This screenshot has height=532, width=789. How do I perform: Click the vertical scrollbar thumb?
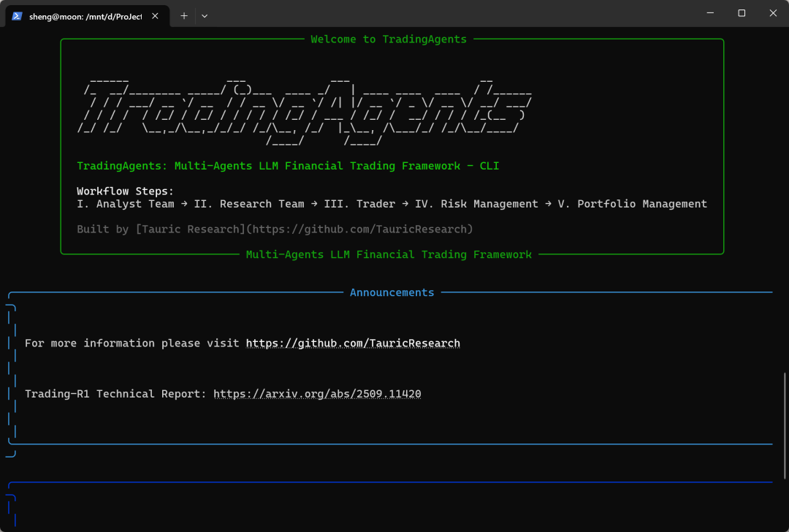tap(785, 426)
